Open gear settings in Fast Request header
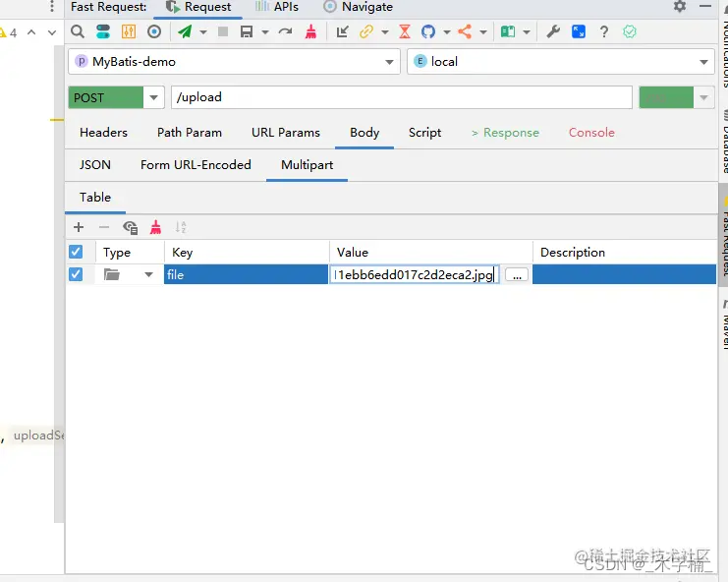 [680, 7]
